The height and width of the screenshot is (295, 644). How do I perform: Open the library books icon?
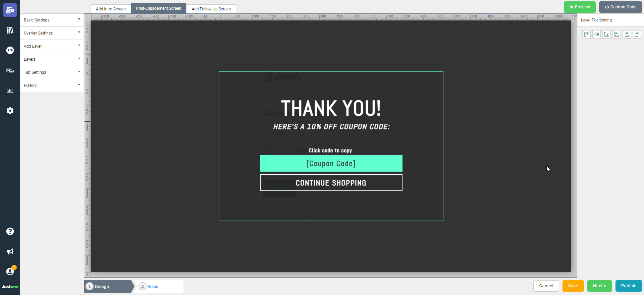coord(10,30)
